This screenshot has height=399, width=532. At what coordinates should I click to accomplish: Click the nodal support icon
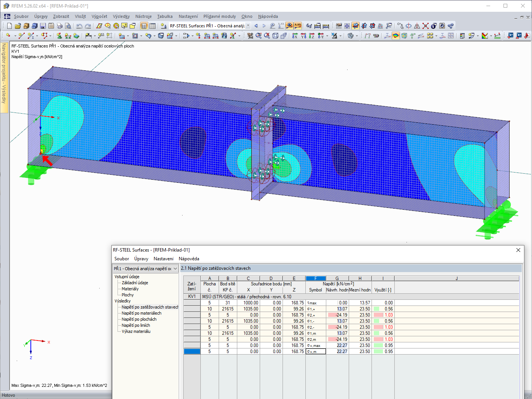click(59, 35)
